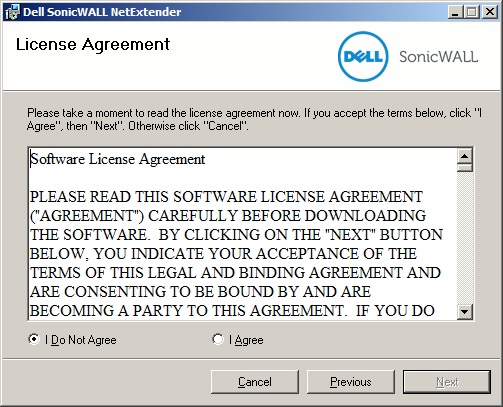
Task: Cancel the NetExtender installation
Action: click(x=255, y=382)
